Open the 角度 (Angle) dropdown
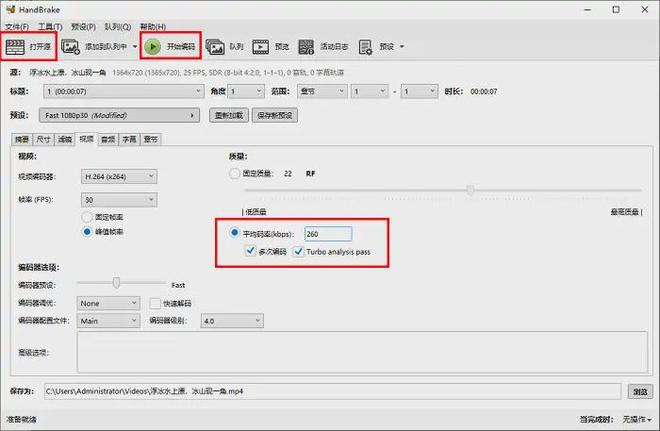Viewport: 660px width, 431px height. click(246, 91)
